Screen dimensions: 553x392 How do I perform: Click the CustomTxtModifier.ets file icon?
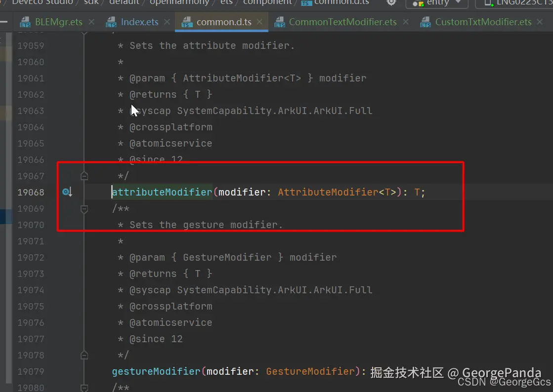425,22
